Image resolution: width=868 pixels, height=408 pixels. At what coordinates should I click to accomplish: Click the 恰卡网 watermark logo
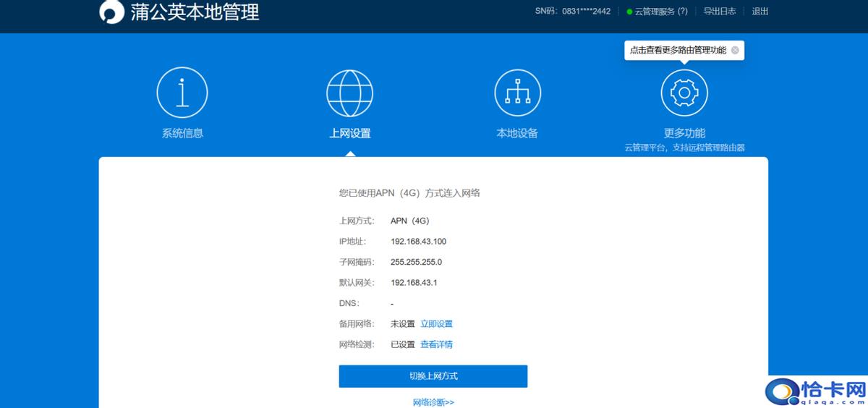pos(817,391)
